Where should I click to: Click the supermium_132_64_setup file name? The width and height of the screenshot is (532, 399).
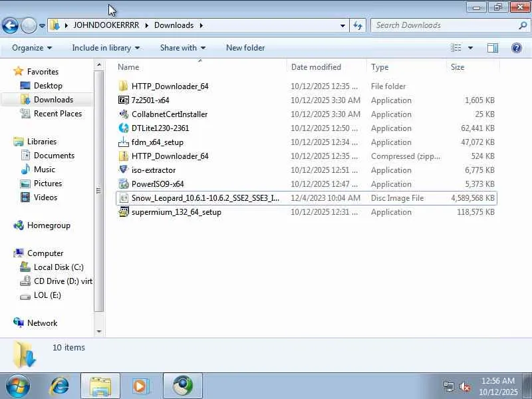[x=176, y=212]
